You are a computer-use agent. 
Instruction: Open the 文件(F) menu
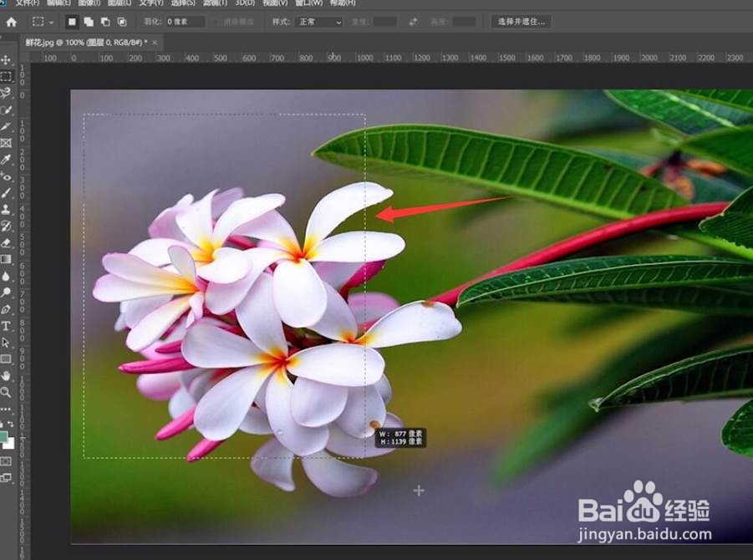[x=28, y=3]
